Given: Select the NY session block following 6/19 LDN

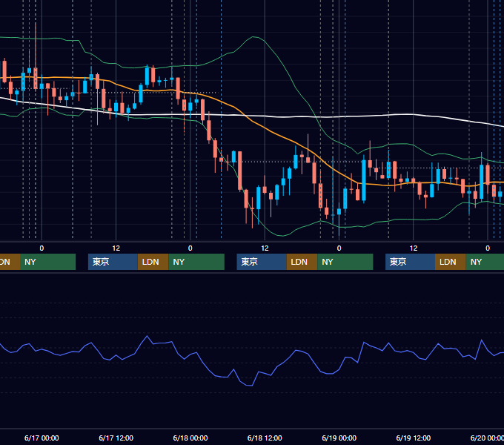Looking at the screenshot, I should point(485,262).
